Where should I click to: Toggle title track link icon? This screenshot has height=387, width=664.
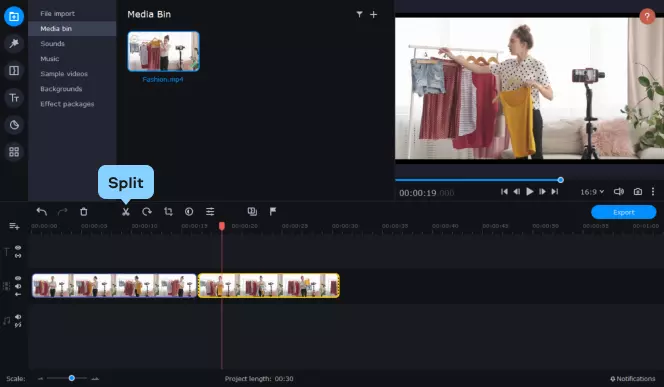18,256
